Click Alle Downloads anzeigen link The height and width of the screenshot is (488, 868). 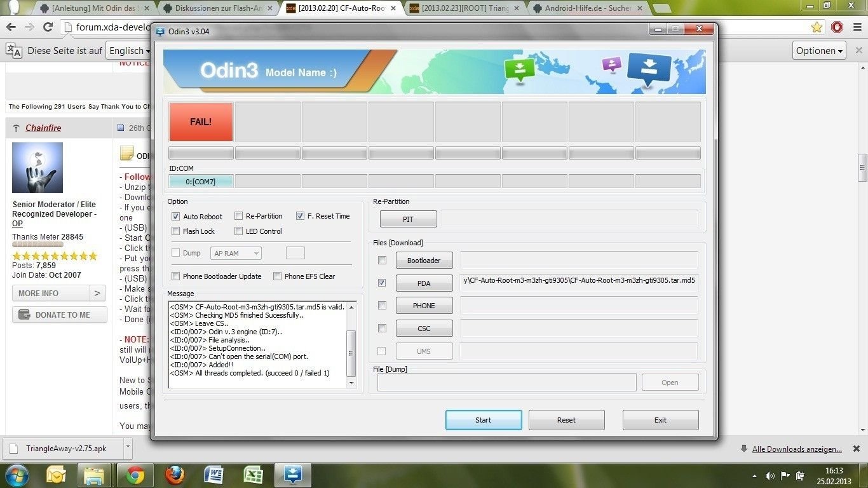[797, 449]
